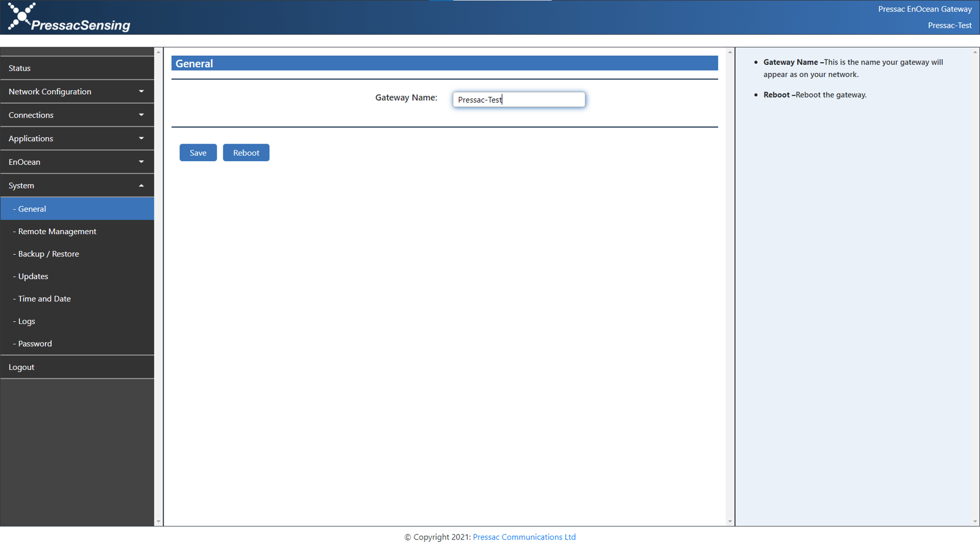Screen dimensions: 980x551
Task: Log out via Logout menu item
Action: 22,368
